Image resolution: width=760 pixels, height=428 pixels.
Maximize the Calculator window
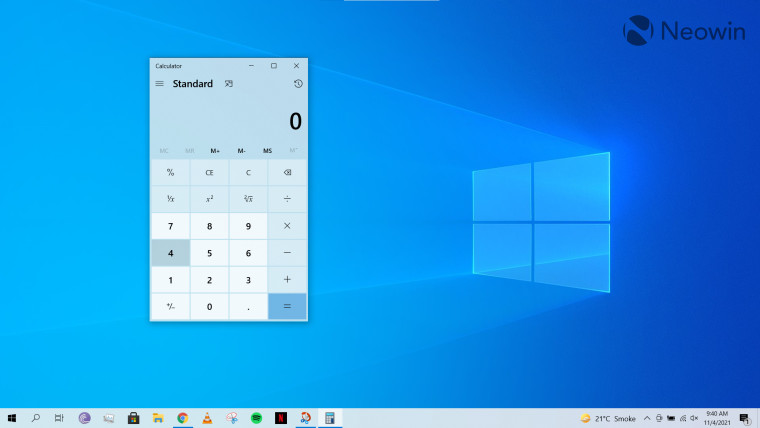[x=274, y=66]
